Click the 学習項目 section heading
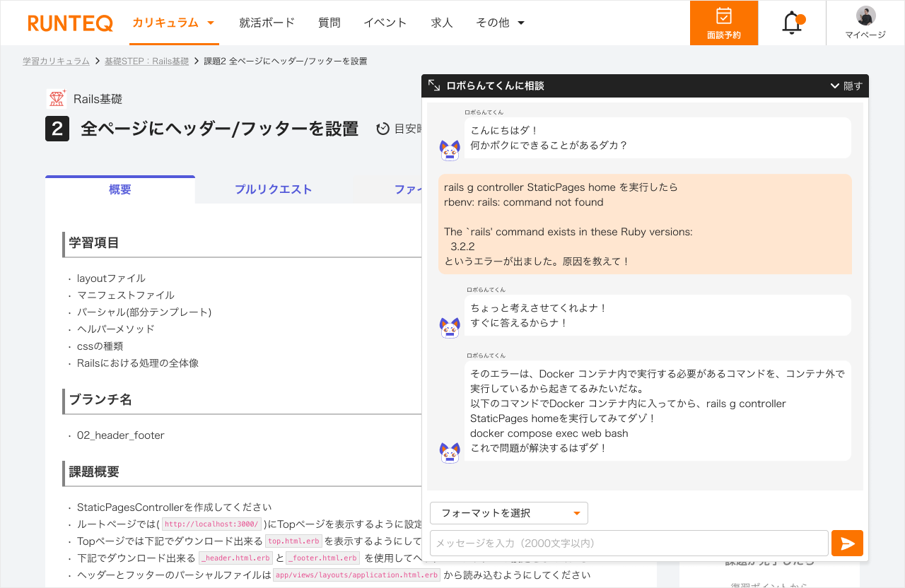 [94, 243]
